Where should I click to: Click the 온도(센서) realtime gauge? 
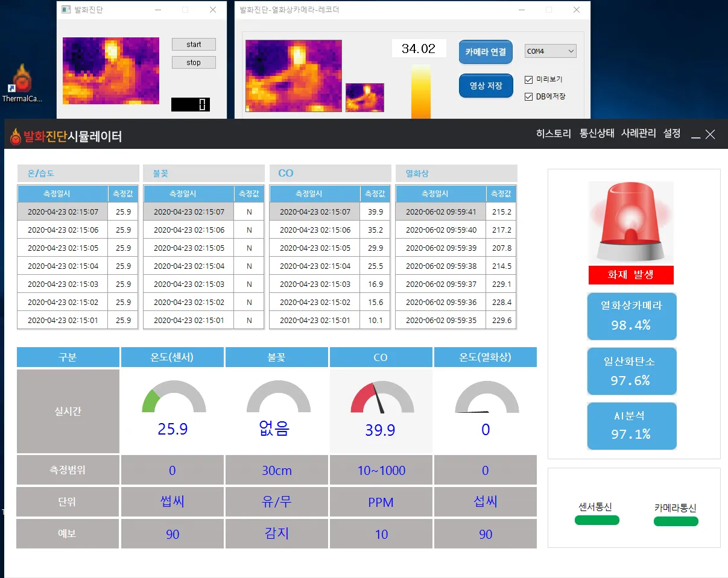tap(174, 397)
